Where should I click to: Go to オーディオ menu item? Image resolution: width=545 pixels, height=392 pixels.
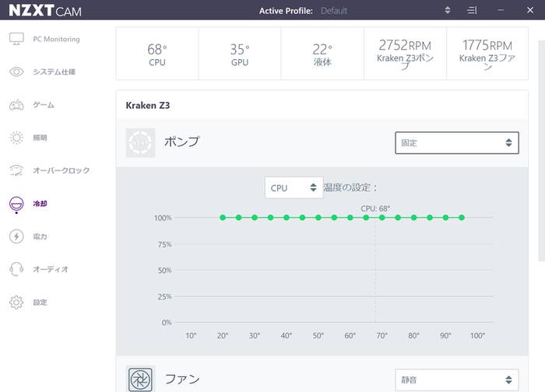(51, 269)
